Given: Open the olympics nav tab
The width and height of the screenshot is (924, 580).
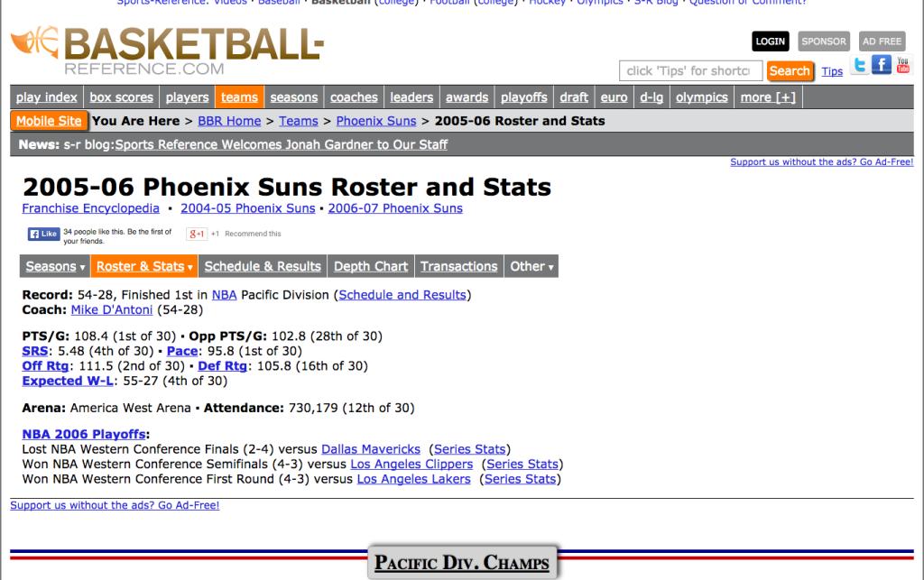Looking at the screenshot, I should [702, 97].
